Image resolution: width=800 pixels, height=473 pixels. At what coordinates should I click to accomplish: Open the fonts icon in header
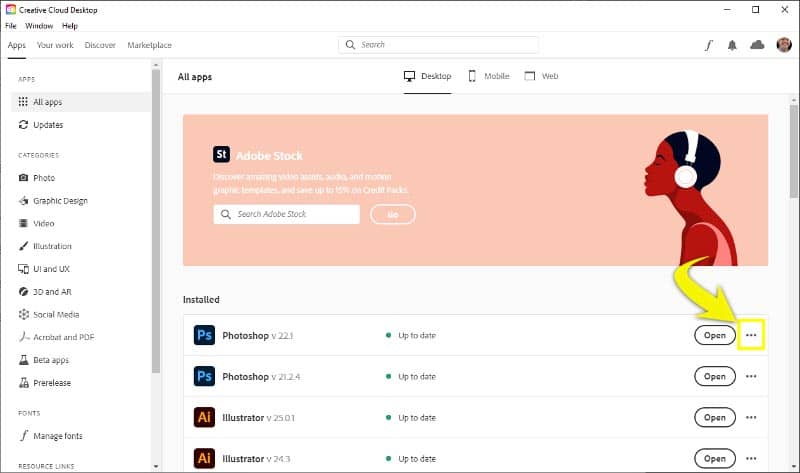tap(709, 45)
